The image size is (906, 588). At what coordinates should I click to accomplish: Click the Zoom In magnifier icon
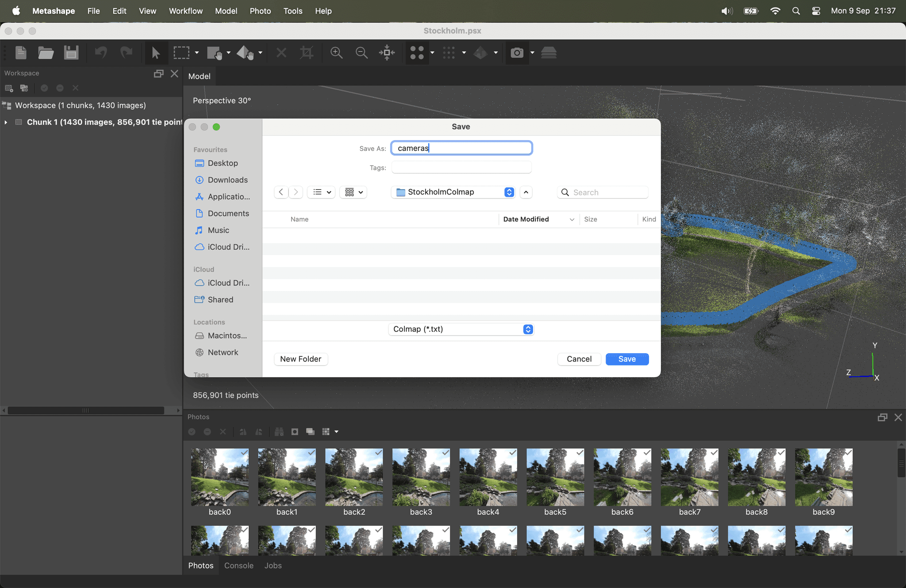tap(336, 53)
